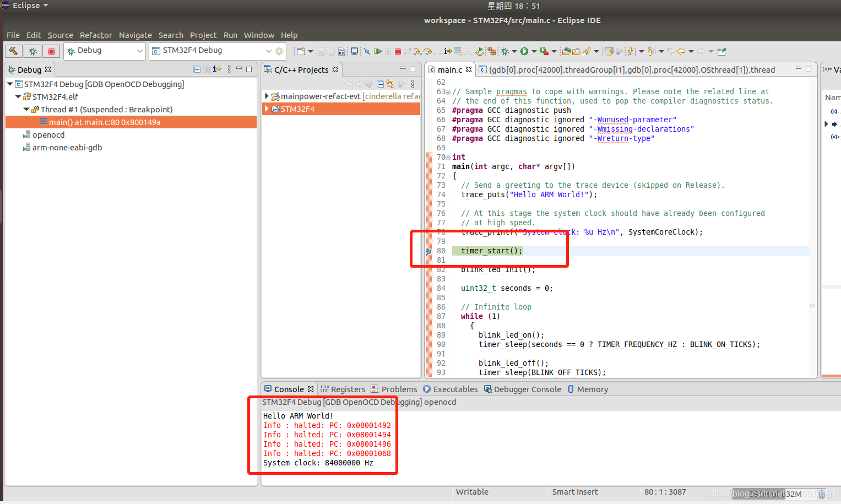Resume the suspended debug session

pyautogui.click(x=378, y=51)
